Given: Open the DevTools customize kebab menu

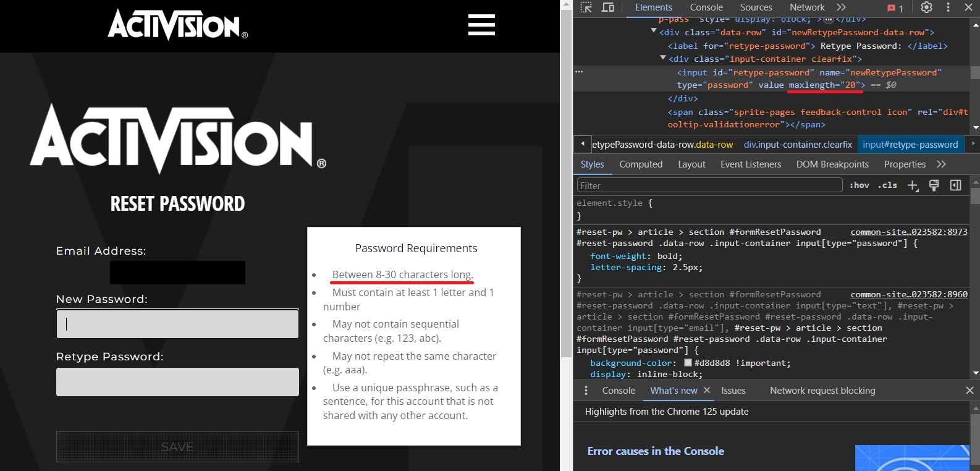Looking at the screenshot, I should click(948, 7).
